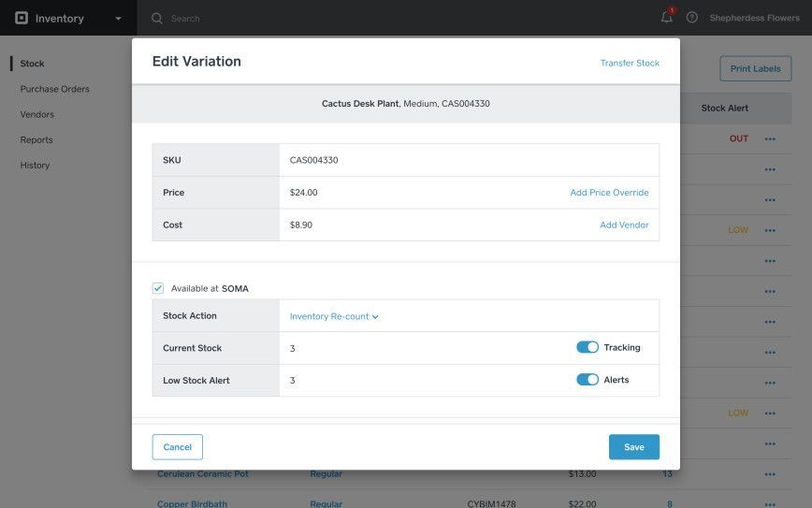Viewport: 812px width, 508px height.
Task: Go to Purchase Orders in sidebar
Action: coord(55,89)
